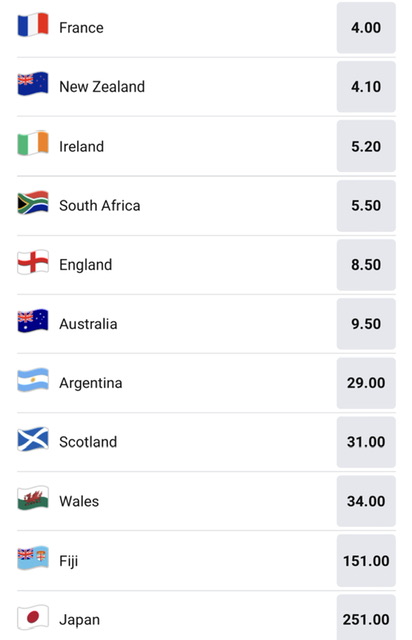Click the Ireland flag icon

click(x=33, y=143)
